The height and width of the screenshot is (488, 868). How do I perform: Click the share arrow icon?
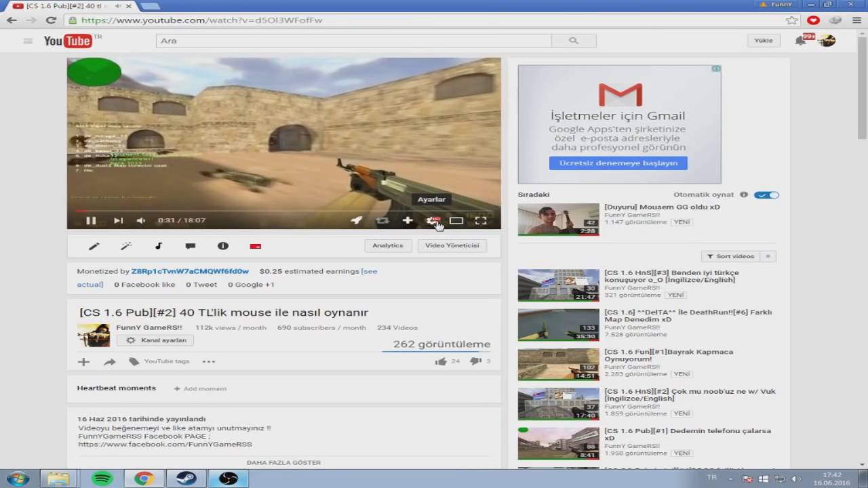(x=109, y=362)
